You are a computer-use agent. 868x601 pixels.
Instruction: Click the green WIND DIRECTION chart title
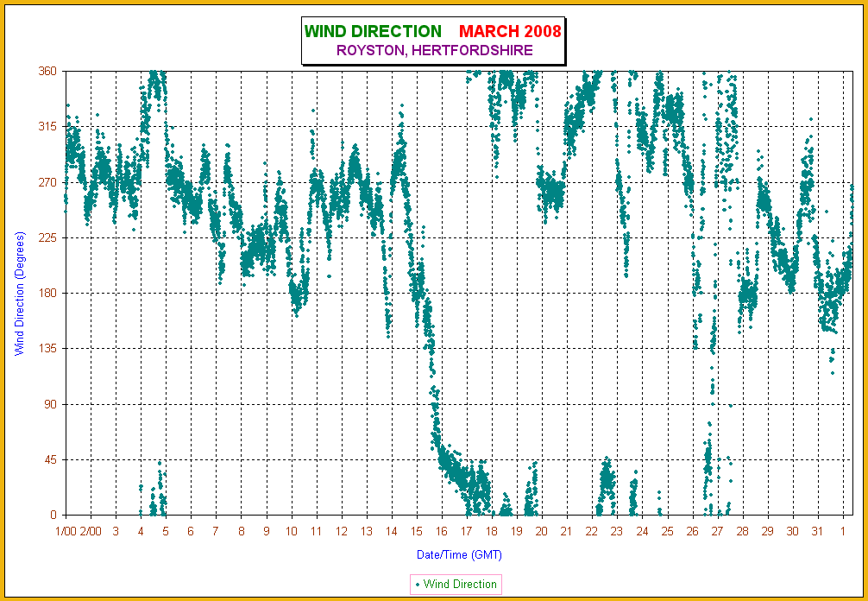[x=373, y=31]
